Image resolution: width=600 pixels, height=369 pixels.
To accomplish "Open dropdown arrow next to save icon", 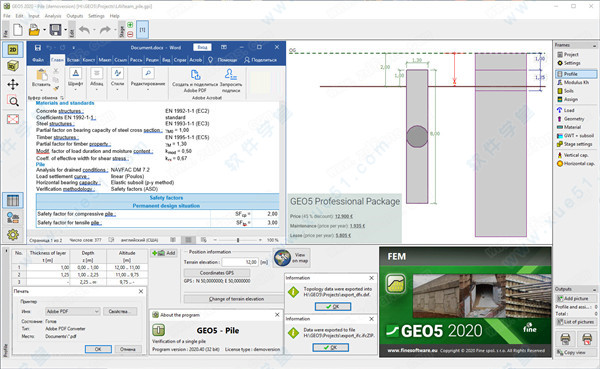I will coord(65,30).
